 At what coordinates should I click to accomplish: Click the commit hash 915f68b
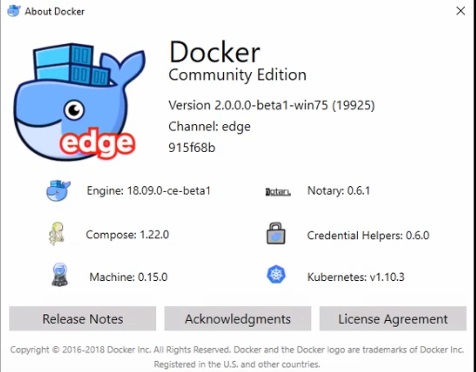(192, 147)
